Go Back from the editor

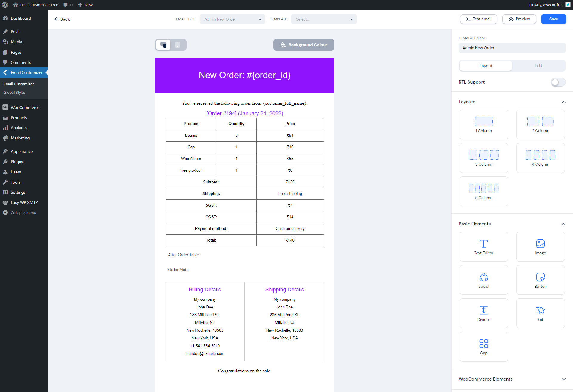62,19
